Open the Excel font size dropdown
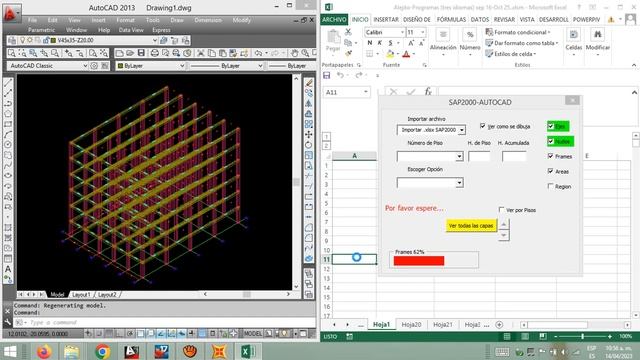 [x=422, y=32]
